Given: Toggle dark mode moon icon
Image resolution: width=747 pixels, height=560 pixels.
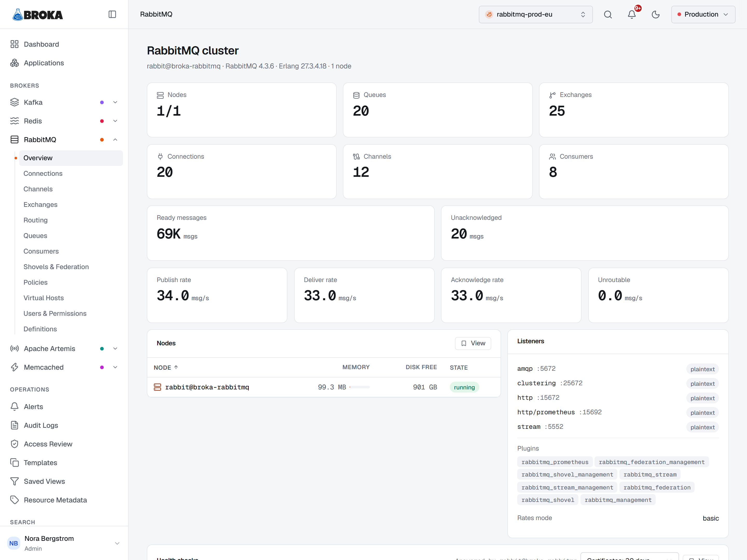Looking at the screenshot, I should 655,14.
